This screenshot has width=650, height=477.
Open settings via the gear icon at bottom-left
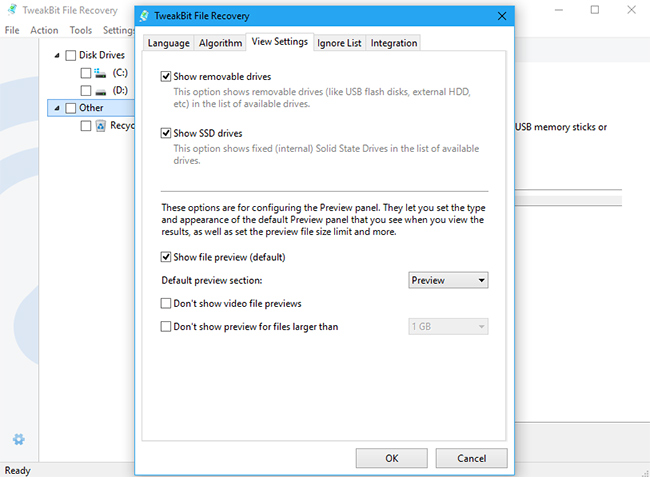(x=18, y=439)
